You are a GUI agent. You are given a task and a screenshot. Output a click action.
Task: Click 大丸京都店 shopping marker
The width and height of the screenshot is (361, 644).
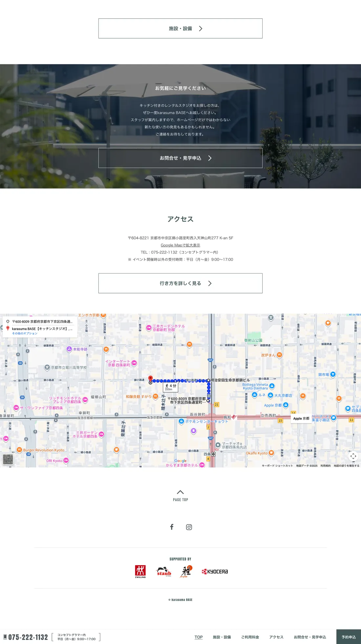pyautogui.click(x=270, y=395)
